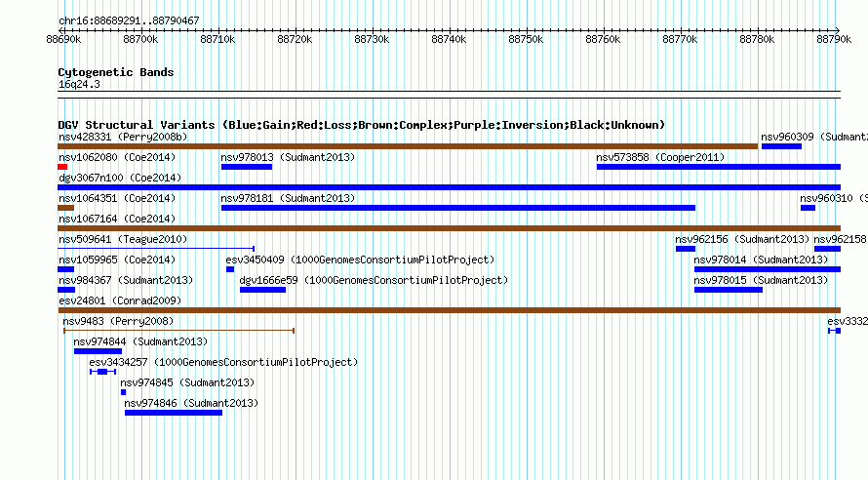Screen dimensions: 868x480
Task: Click the blue nsv960309 gain bar
Action: pos(781,146)
